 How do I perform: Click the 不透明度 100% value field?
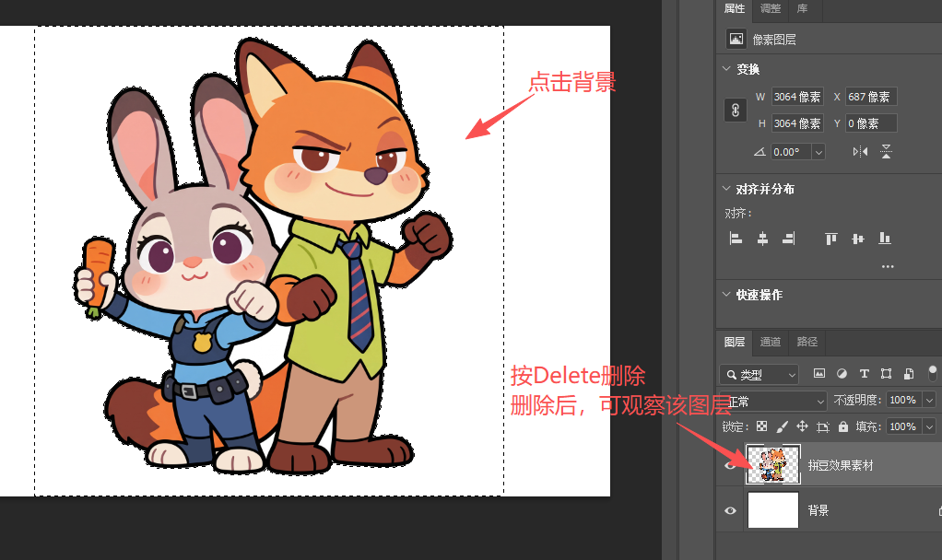coord(905,400)
